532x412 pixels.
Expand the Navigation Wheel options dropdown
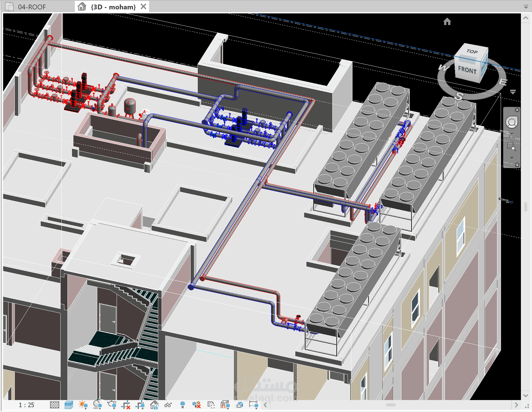pos(512,134)
